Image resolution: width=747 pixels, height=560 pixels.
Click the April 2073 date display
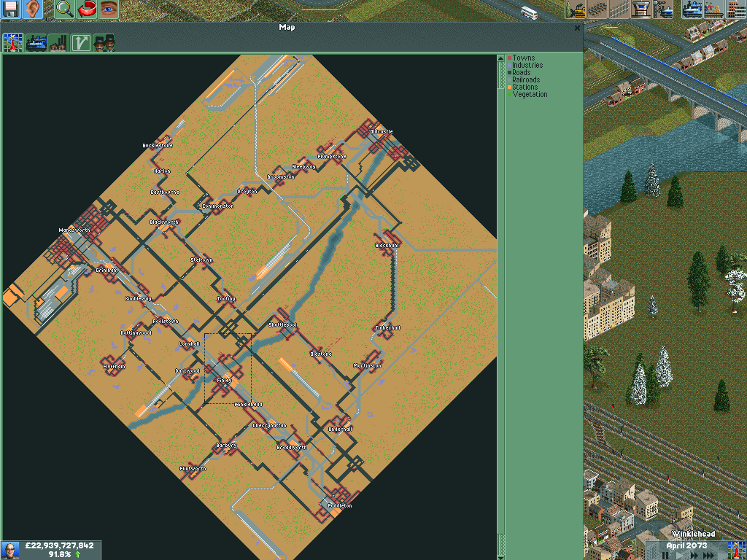686,545
